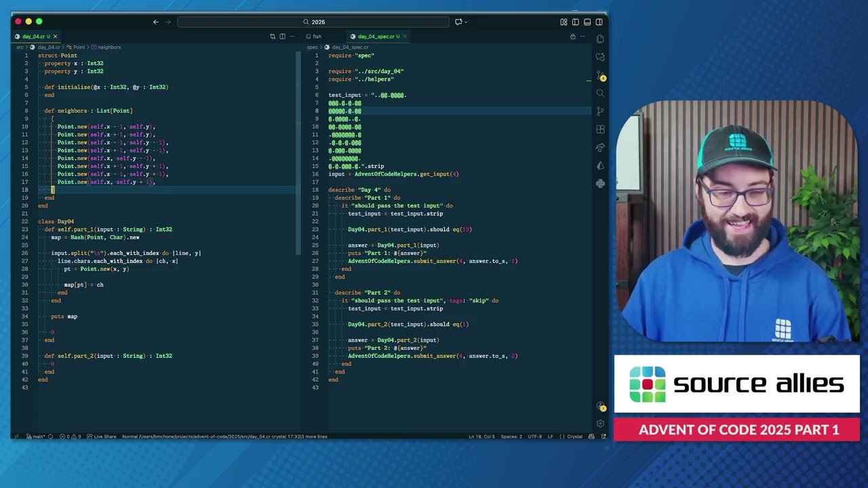Viewport: 868px width, 488px height.
Task: Open Explorer in the activity bar
Action: click(600, 39)
